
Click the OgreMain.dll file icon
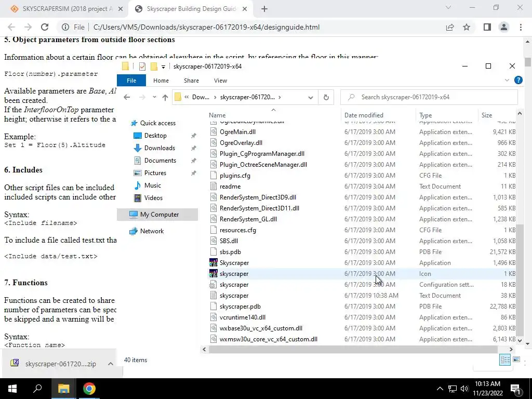click(x=214, y=131)
